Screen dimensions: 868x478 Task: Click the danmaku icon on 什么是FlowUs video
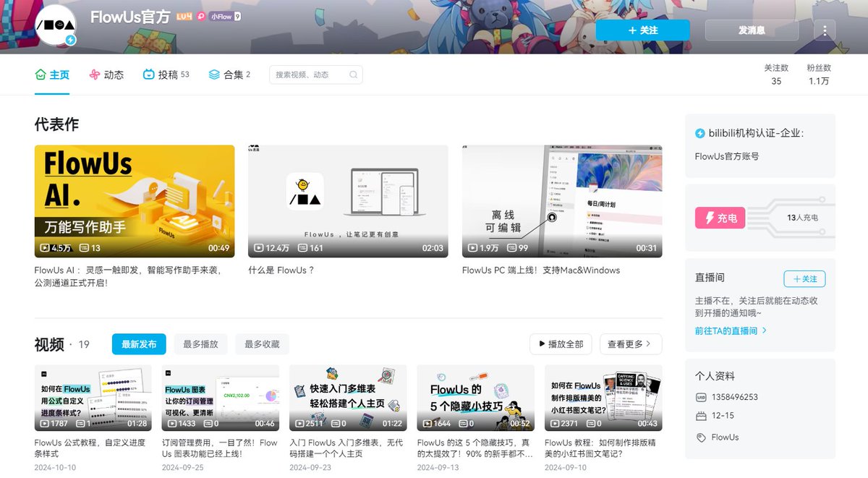pyautogui.click(x=302, y=247)
